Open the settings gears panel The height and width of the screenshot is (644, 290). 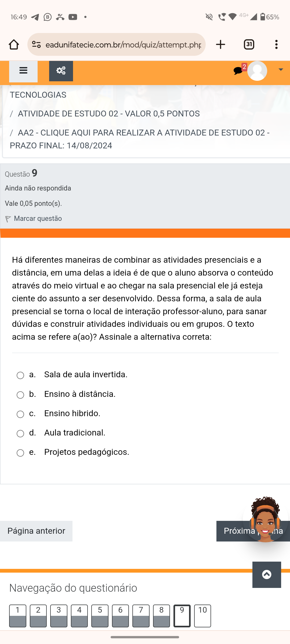[61, 71]
